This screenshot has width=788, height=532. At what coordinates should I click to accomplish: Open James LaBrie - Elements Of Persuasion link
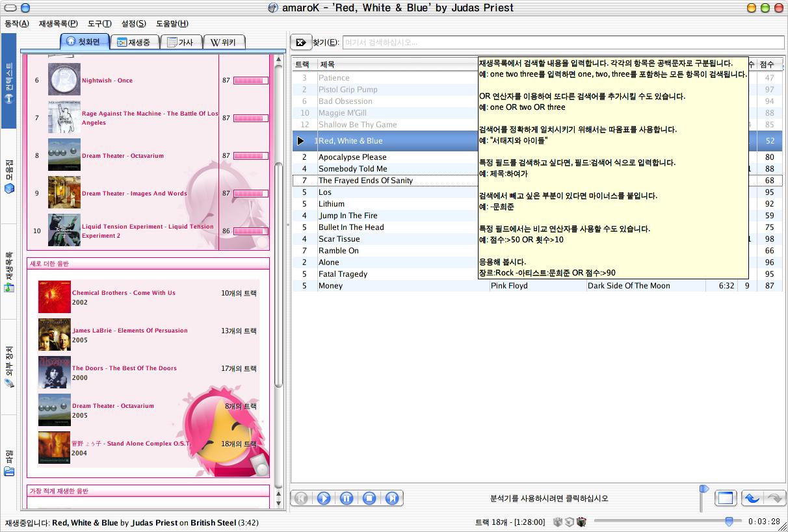click(x=130, y=331)
